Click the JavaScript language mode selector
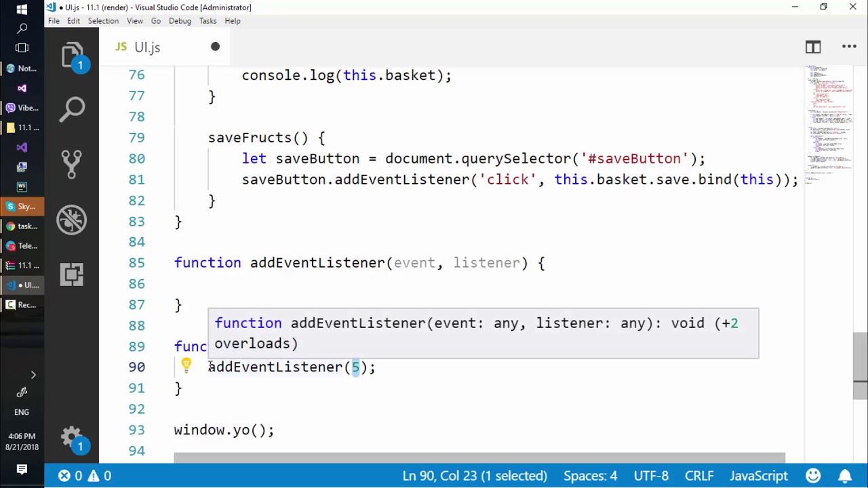The image size is (868, 488). [x=758, y=476]
